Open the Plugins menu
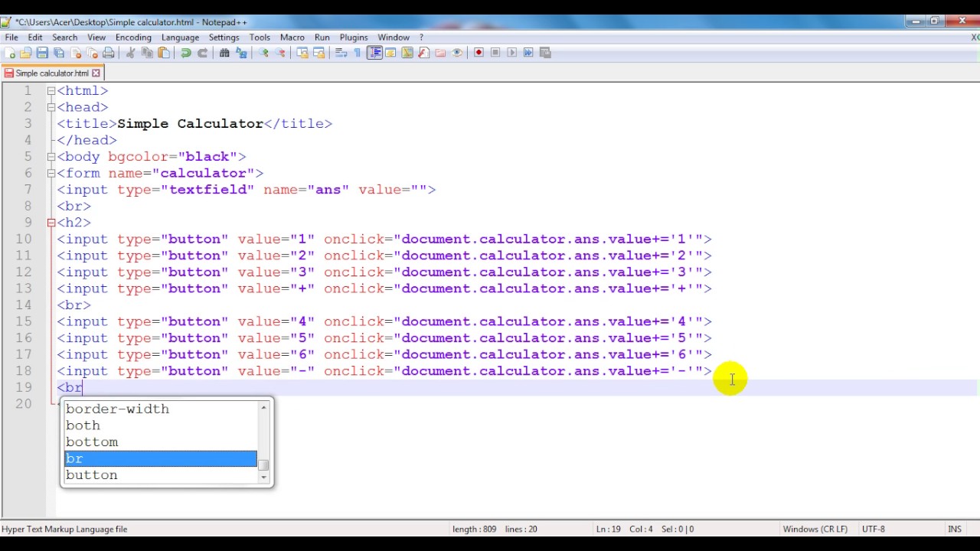The height and width of the screenshot is (551, 980). (354, 37)
